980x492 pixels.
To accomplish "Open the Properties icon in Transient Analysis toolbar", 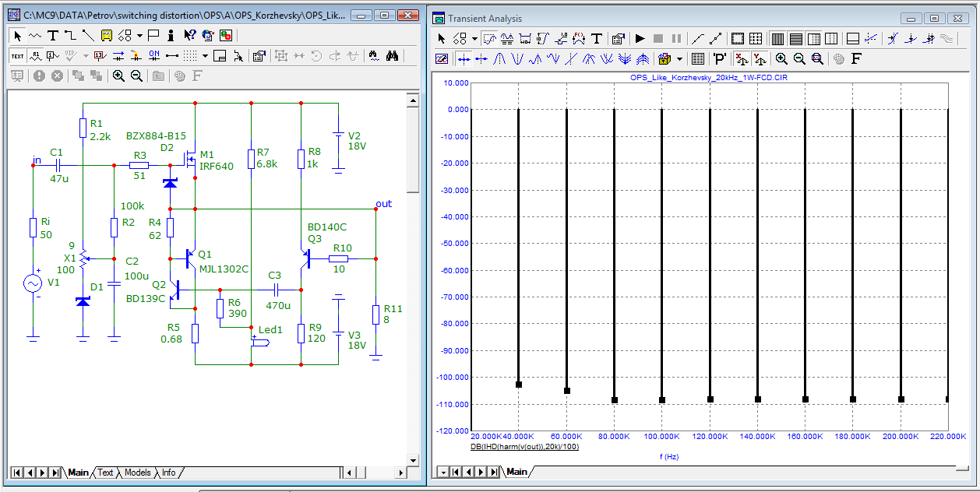I will 618,38.
